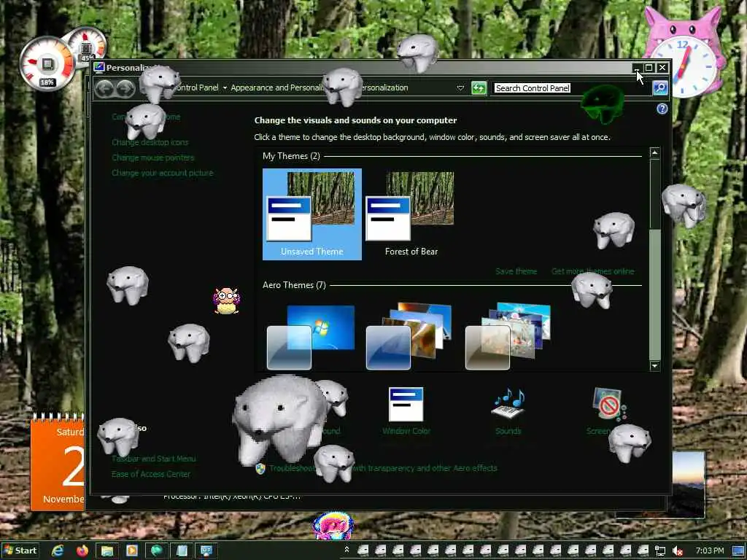
Task: Click the Sounds label
Action: [x=508, y=431]
